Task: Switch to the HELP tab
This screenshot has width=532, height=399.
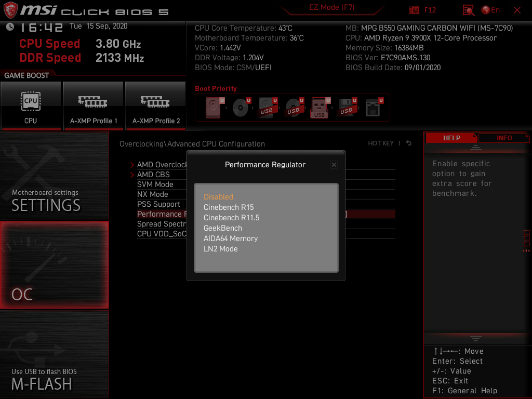Action: pyautogui.click(x=451, y=138)
